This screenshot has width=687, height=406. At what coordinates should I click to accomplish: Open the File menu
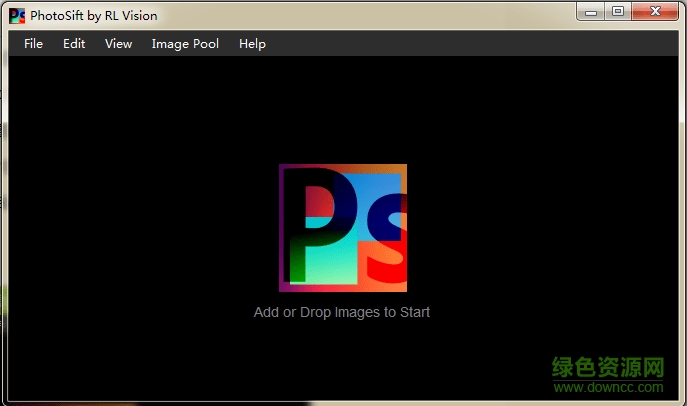point(33,44)
